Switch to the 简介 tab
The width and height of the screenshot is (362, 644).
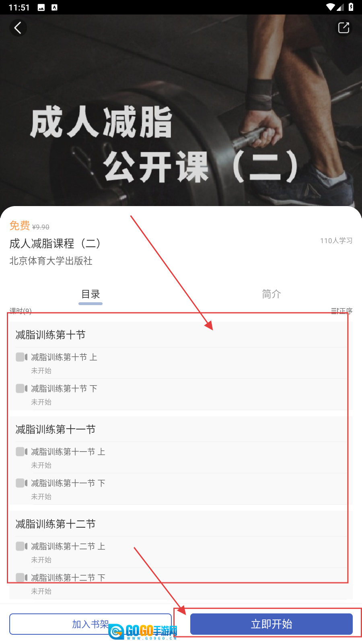point(271,294)
